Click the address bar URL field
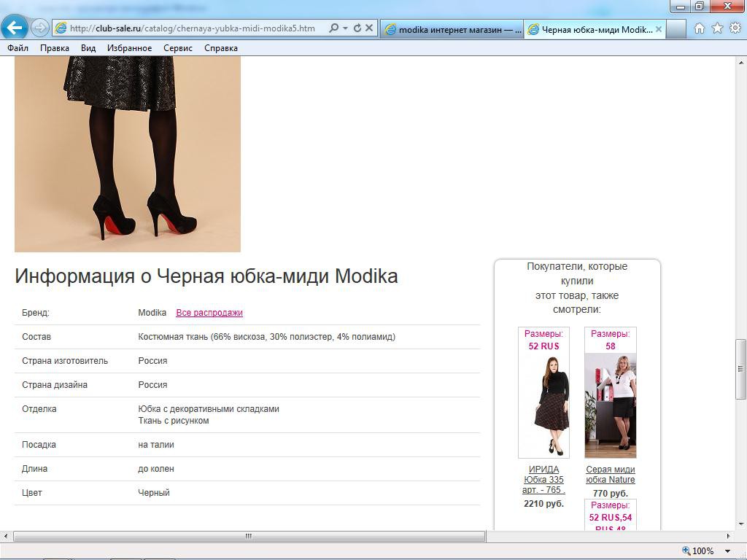 pos(193,28)
